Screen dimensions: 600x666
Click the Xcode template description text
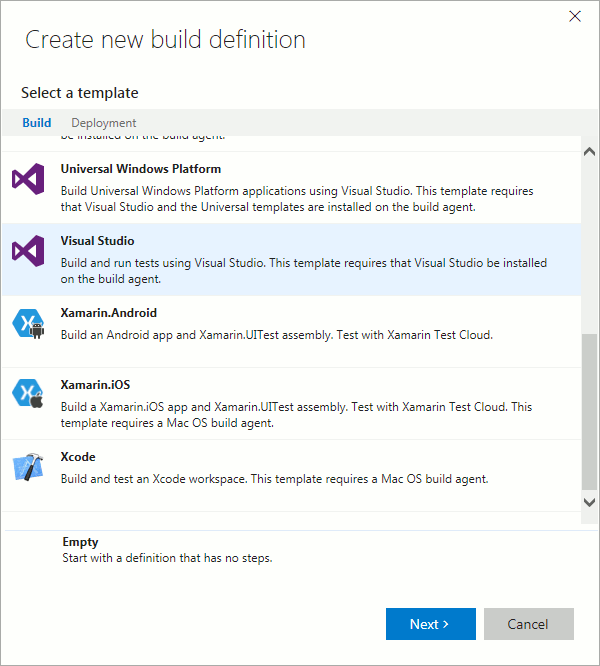click(274, 479)
